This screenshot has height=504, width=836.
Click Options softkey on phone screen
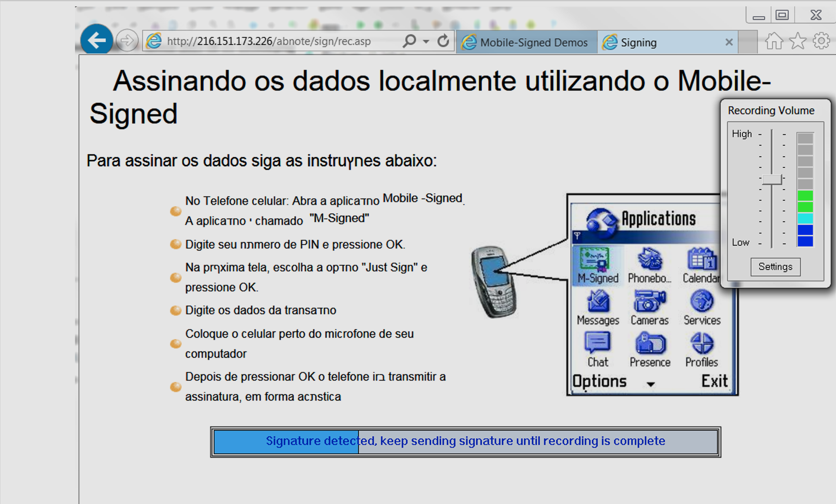pos(599,381)
